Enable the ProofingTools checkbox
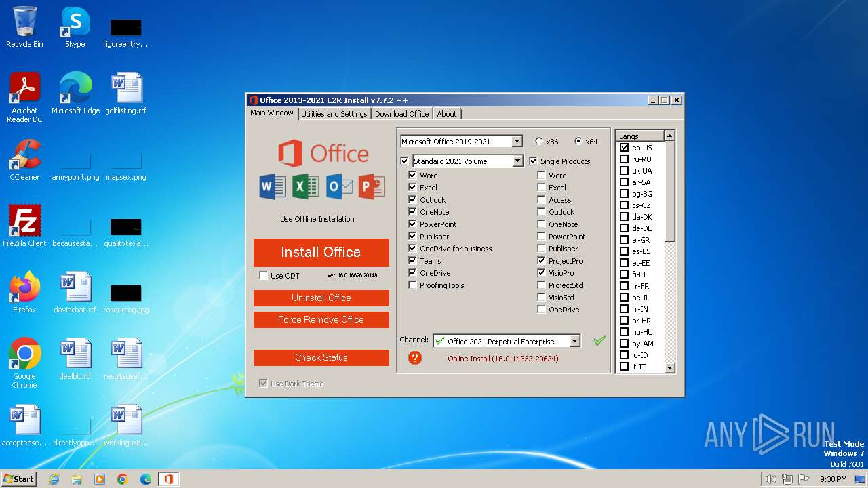Viewport: 868px width, 488px height. coord(412,285)
